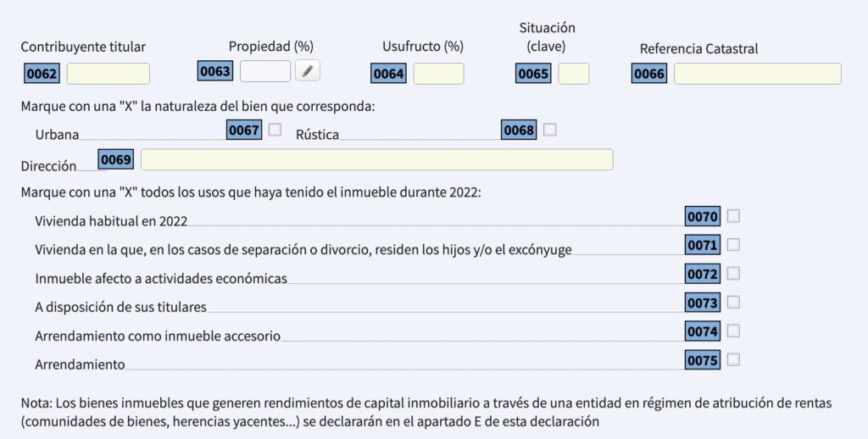
Task: Enable Inmueble afecto a actividades económicas checkbox
Action: point(733,274)
